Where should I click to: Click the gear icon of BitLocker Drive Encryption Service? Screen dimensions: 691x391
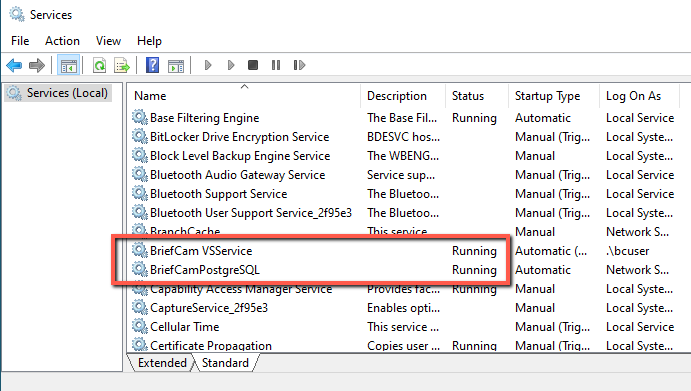[140, 136]
